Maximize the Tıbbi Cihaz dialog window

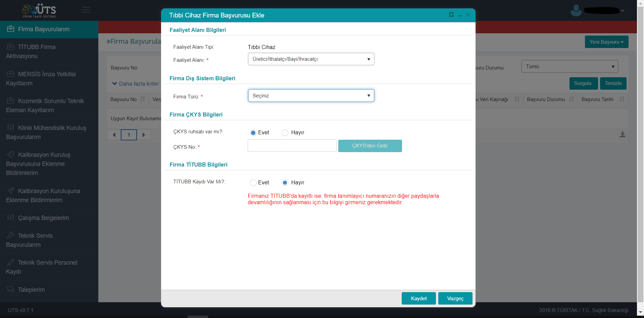[x=451, y=14]
